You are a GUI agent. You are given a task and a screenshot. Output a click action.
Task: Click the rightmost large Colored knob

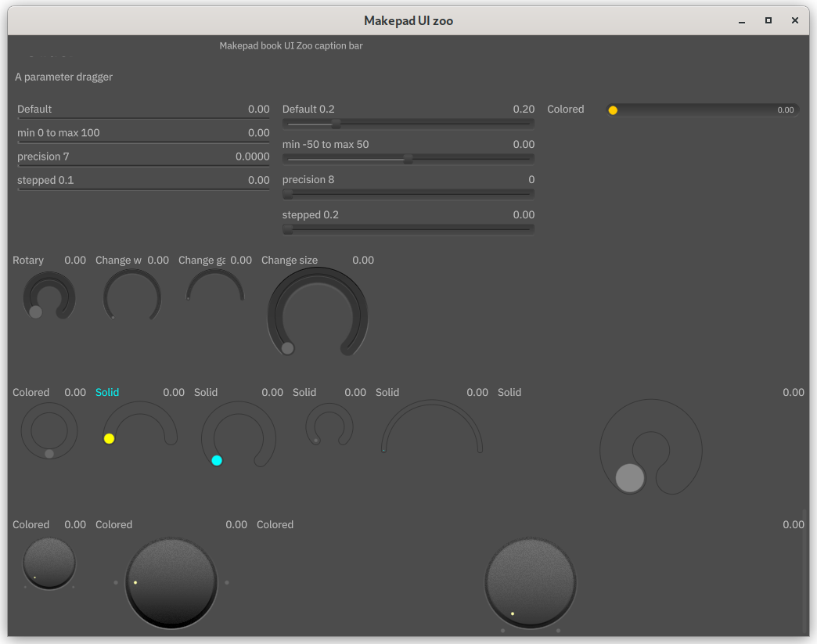click(x=531, y=582)
